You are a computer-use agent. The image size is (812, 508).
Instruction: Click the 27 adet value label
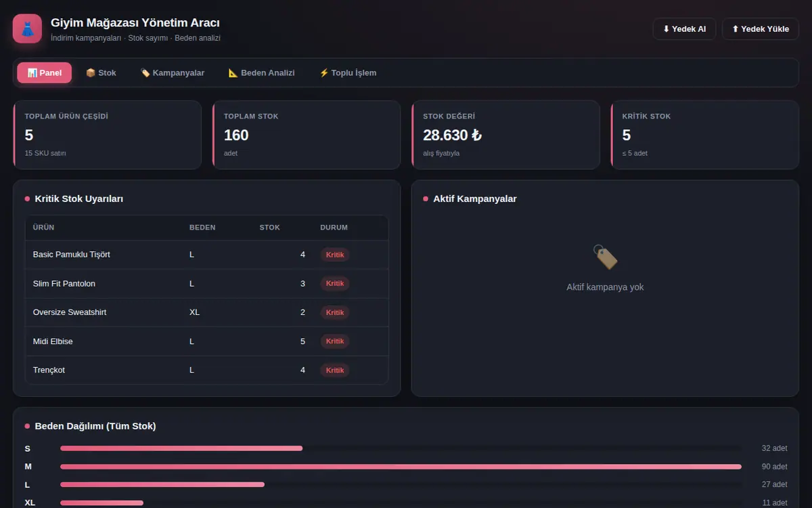pos(774,485)
